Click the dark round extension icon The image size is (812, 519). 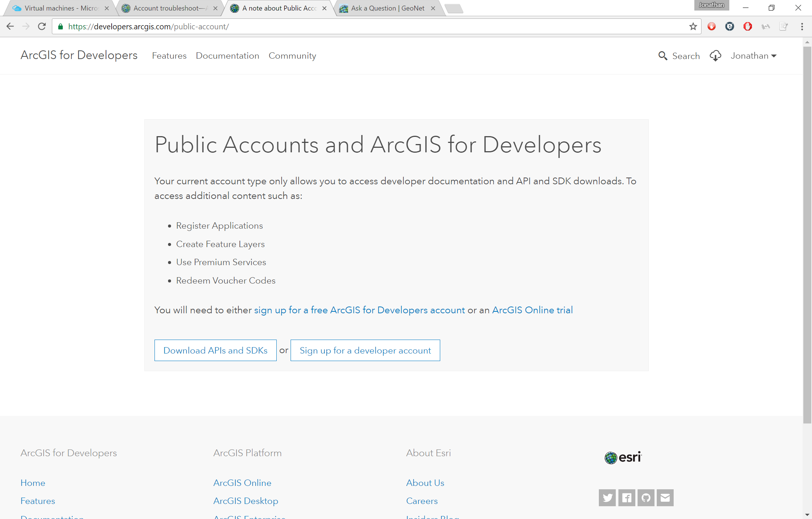point(729,26)
